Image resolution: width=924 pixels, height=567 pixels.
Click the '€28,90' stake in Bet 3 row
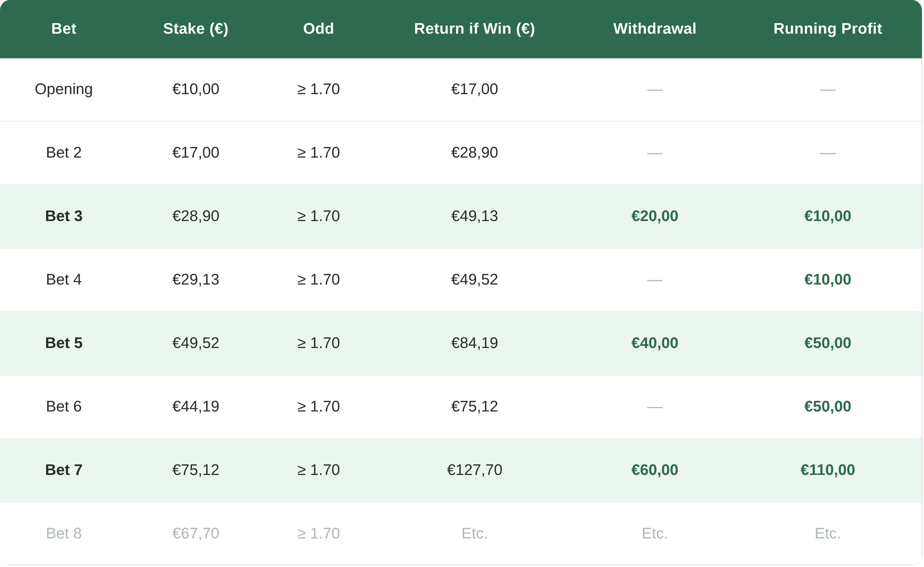click(x=196, y=216)
